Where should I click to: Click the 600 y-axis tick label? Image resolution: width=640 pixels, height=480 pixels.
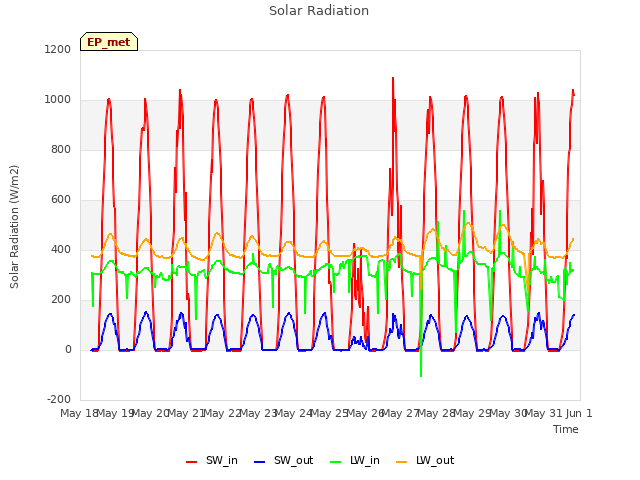[61, 200]
